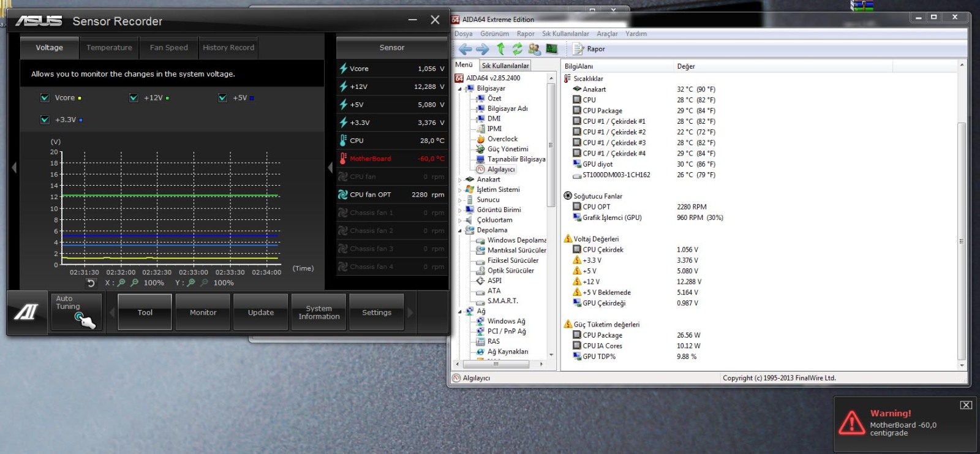The height and width of the screenshot is (454, 980).
Task: Collapse Sensor Recorder panel with left arrow
Action: 14,167
